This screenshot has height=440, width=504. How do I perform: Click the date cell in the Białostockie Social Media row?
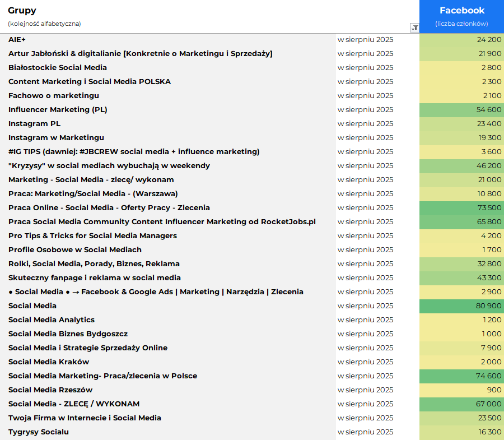365,68
